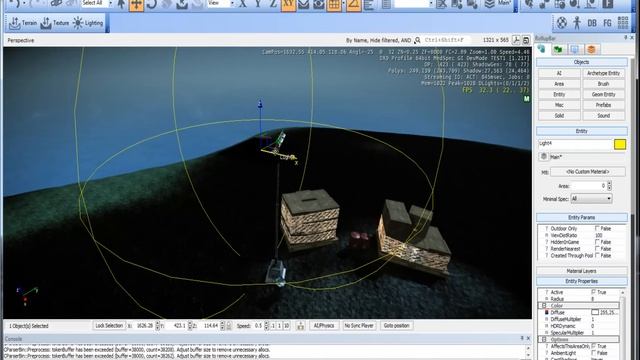Click the layer icon beside Main*
Image resolution: width=640 pixels, height=360 pixels.
pos(543,157)
